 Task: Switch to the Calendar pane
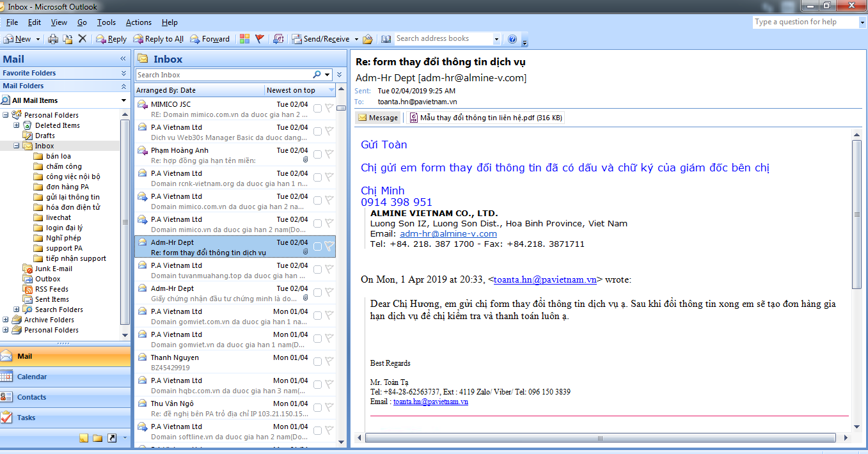[x=65, y=377]
